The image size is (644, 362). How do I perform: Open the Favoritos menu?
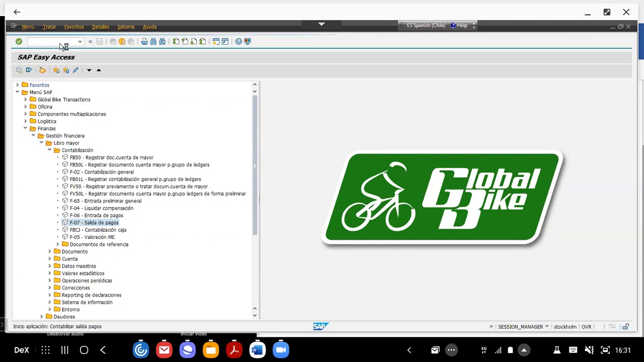coord(74,27)
